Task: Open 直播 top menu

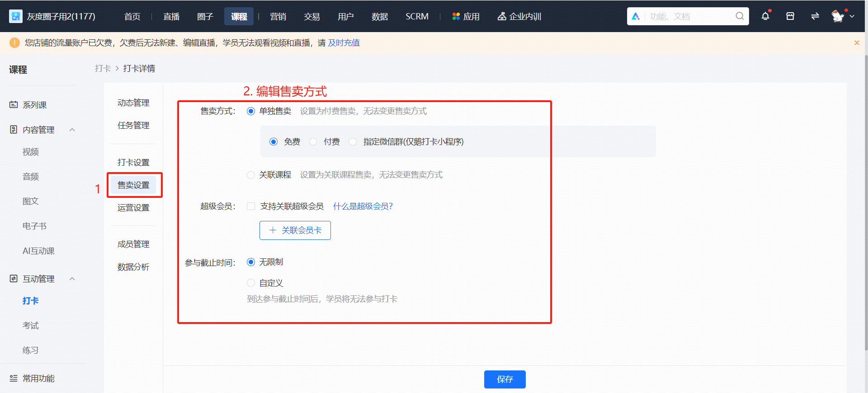Action: click(171, 17)
